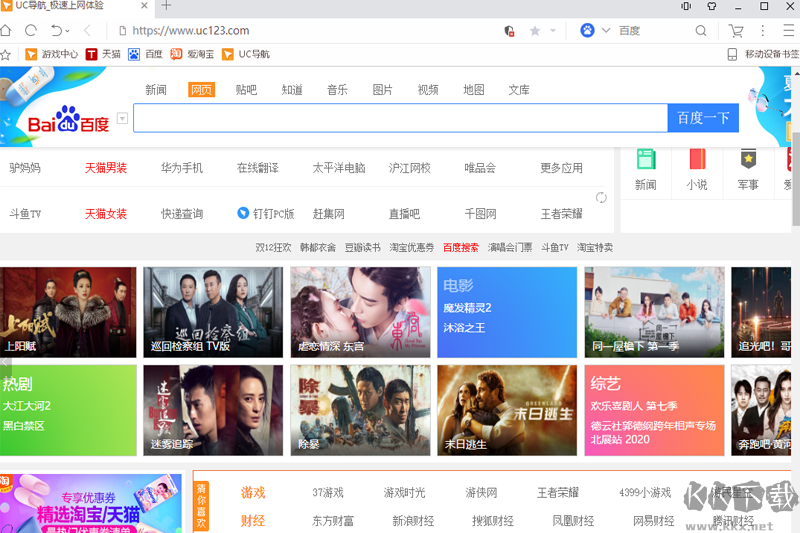The width and height of the screenshot is (800, 533).
Task: Open search engine selector dropdown arrow
Action: [x=606, y=30]
